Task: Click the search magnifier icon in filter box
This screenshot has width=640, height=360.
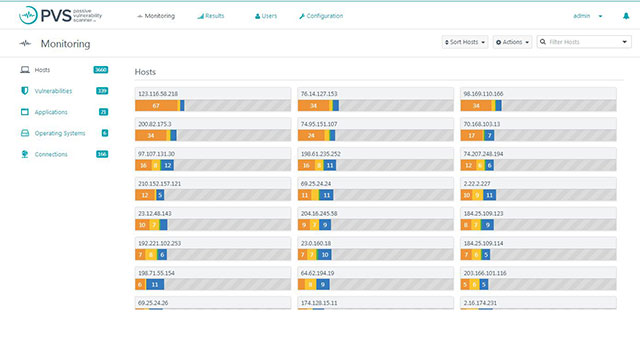Action: (543, 42)
